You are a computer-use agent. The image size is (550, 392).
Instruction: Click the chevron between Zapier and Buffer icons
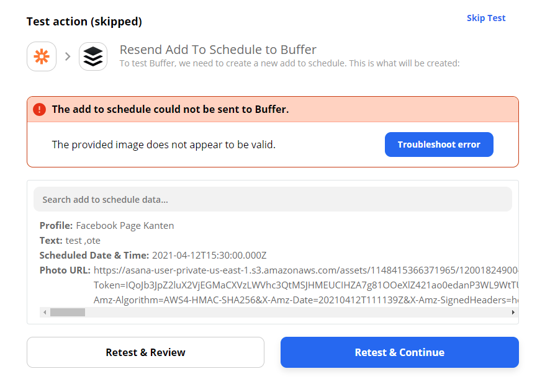coord(68,56)
